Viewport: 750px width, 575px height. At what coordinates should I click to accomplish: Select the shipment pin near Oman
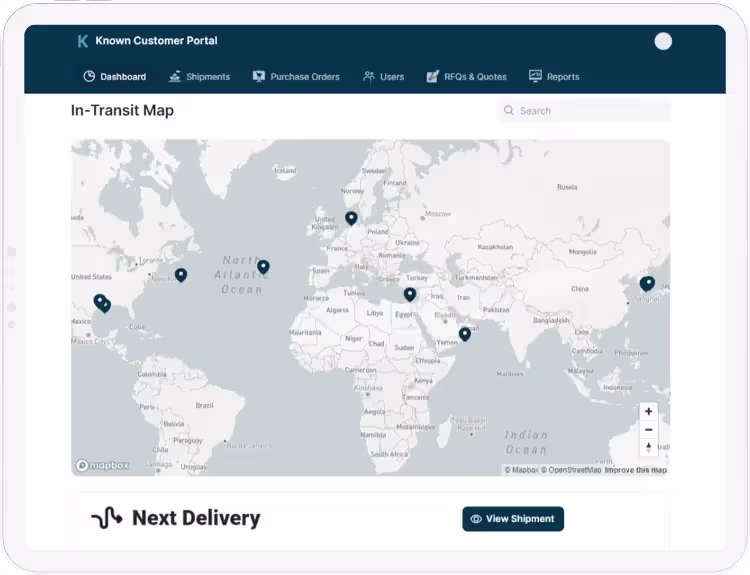464,334
